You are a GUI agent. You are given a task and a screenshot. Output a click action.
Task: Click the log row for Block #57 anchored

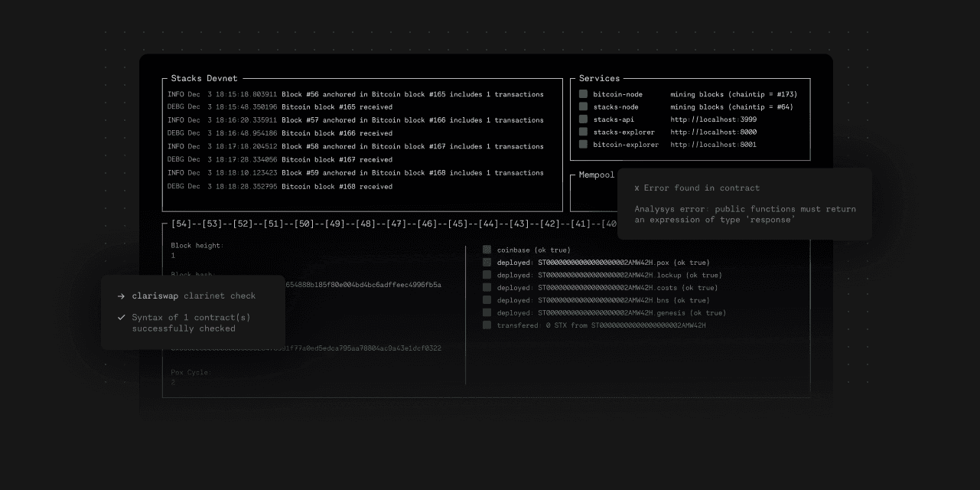tap(356, 120)
